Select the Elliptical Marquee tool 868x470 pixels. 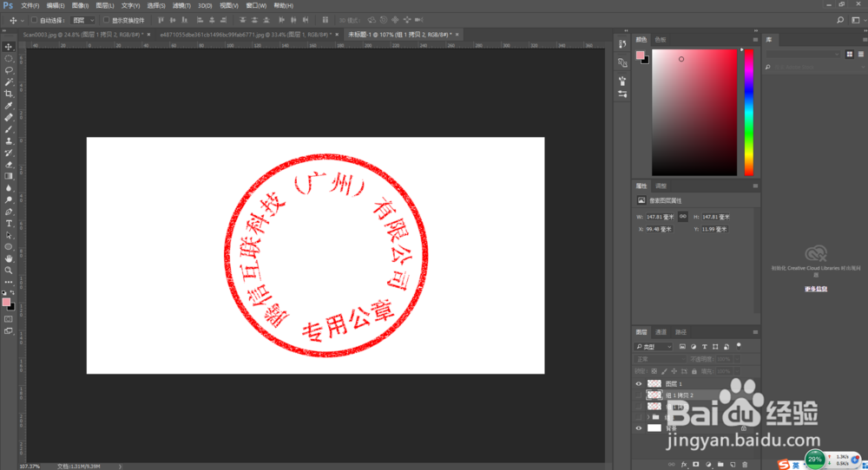click(x=9, y=59)
